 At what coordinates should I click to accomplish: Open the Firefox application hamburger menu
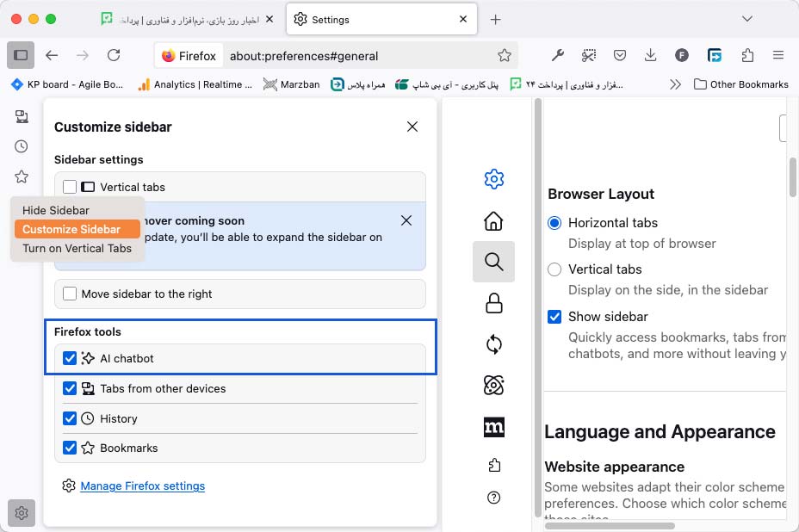(778, 55)
